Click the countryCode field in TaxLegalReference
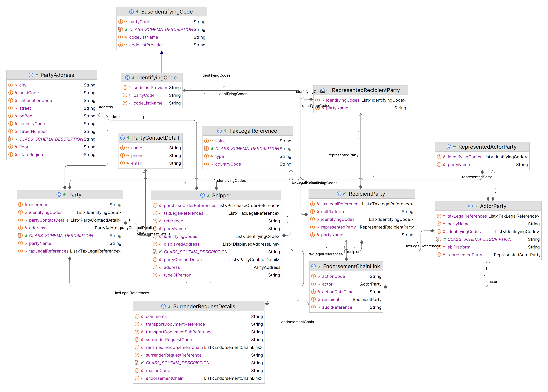The height and width of the screenshot is (392, 548). (x=248, y=164)
